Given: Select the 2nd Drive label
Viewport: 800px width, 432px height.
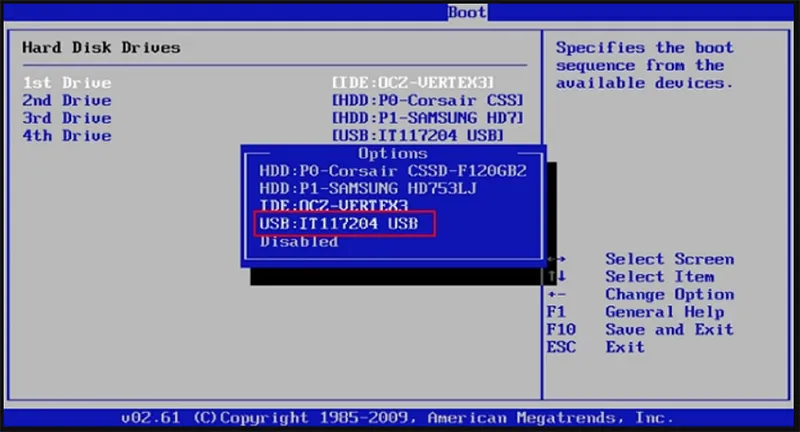Looking at the screenshot, I should (x=67, y=100).
